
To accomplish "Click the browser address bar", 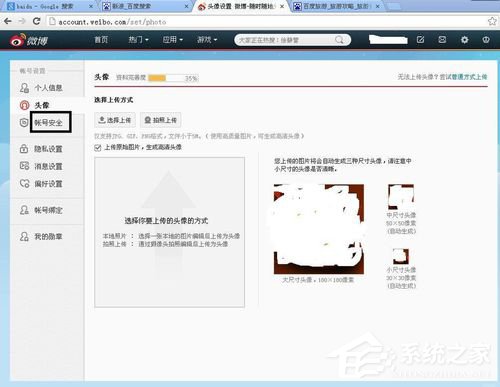I will (x=268, y=22).
